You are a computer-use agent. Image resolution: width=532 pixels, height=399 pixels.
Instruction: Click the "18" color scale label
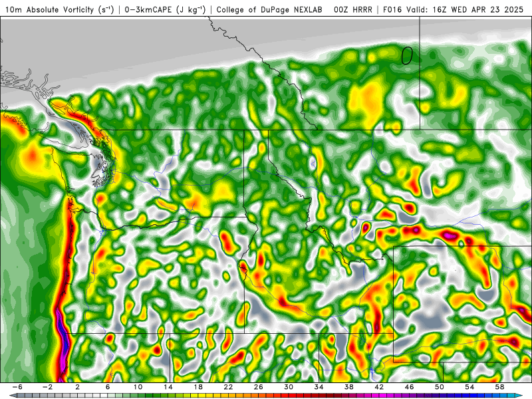[198, 387]
